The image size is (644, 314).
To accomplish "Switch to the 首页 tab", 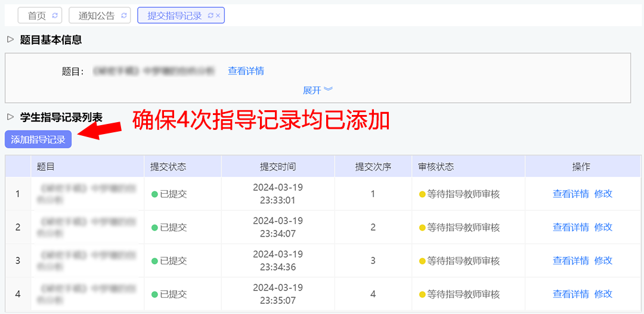I will pyautogui.click(x=37, y=16).
